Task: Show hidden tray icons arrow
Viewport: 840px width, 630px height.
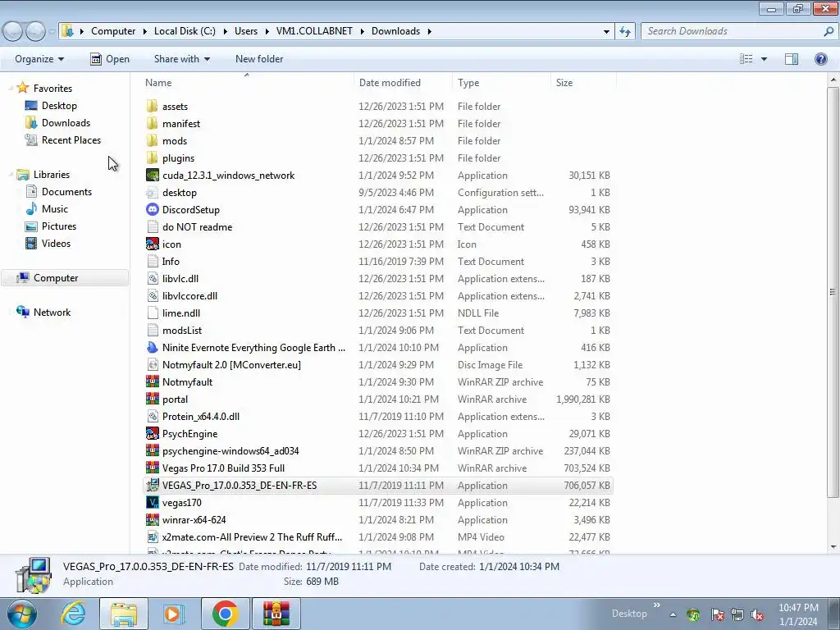Action: click(x=673, y=614)
